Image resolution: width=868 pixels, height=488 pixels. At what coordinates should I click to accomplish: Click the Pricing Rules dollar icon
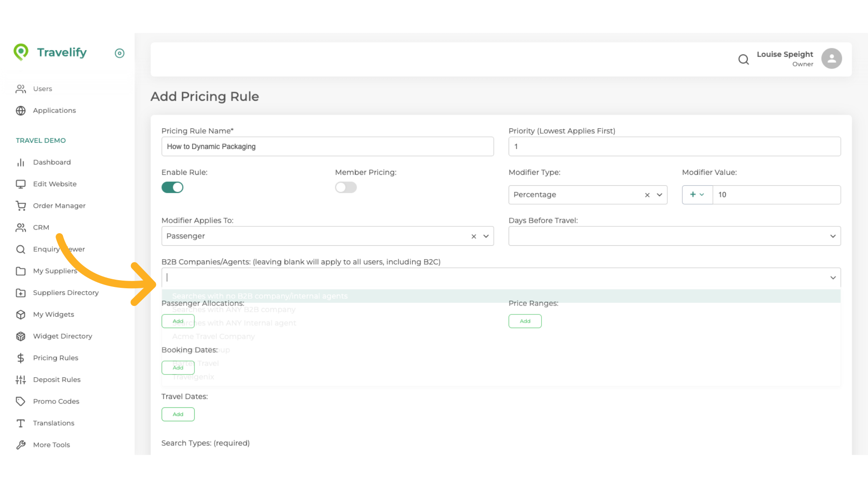pos(21,358)
